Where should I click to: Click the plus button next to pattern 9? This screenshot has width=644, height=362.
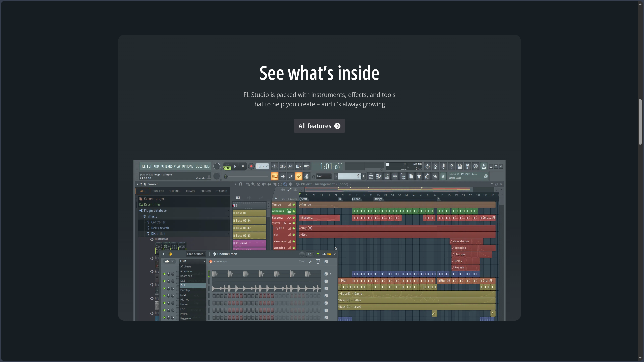tap(363, 176)
